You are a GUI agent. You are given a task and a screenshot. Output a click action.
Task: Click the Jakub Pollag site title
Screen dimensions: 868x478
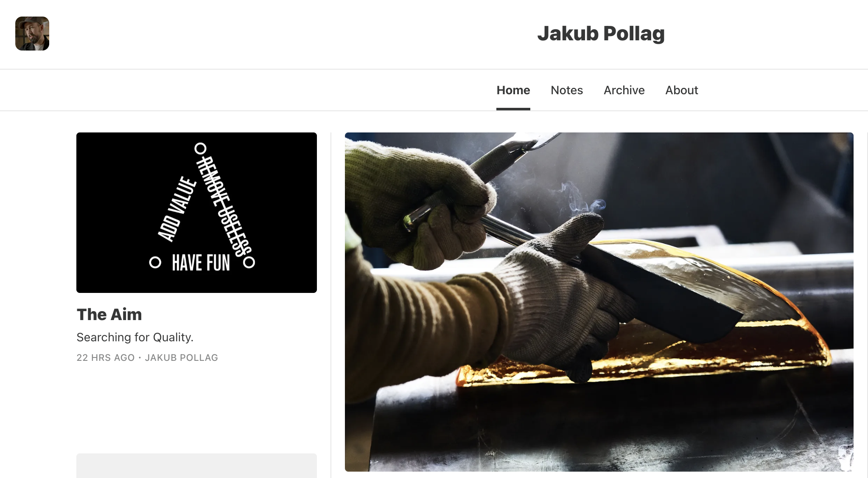click(x=601, y=34)
